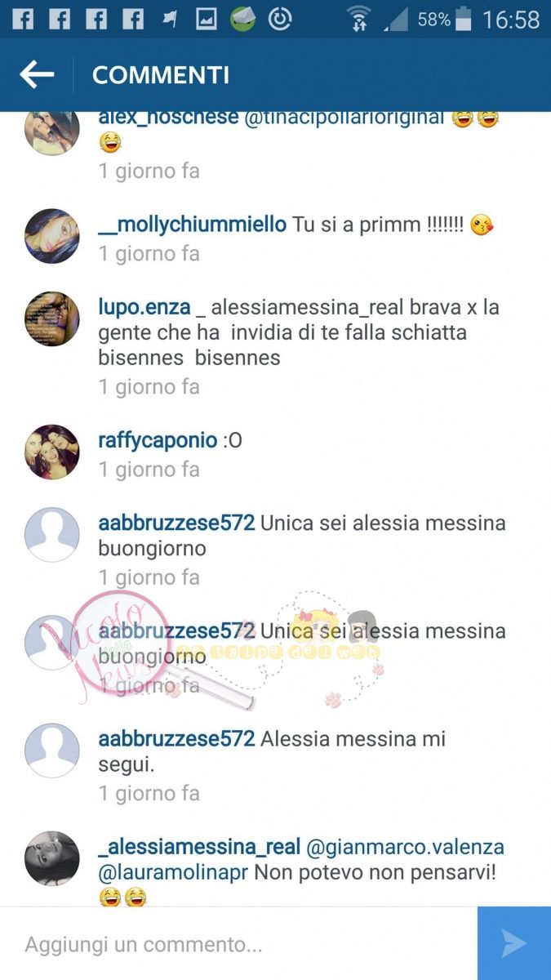This screenshot has width=551, height=980.
Task: Send comment with paper plane button
Action: point(514,943)
